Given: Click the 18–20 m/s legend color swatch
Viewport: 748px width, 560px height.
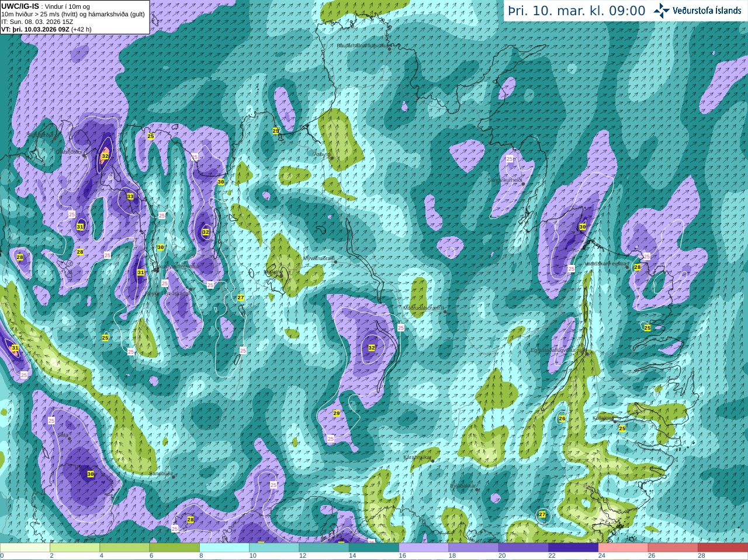Looking at the screenshot, I should (x=474, y=548).
